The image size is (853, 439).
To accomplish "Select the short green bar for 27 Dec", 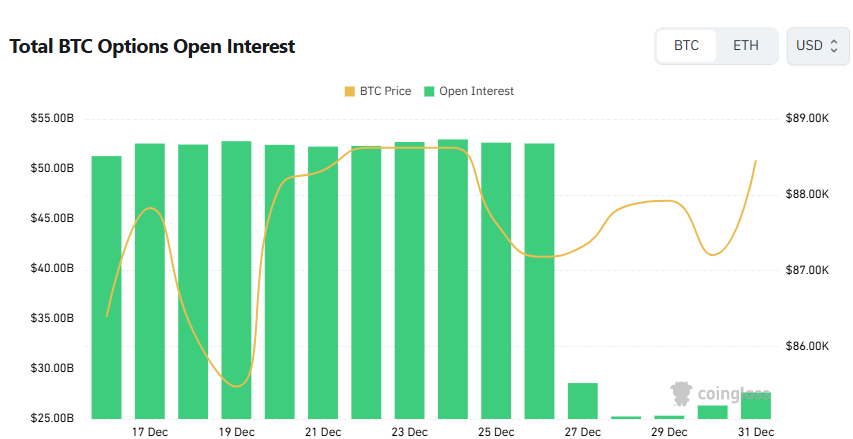I will click(583, 401).
